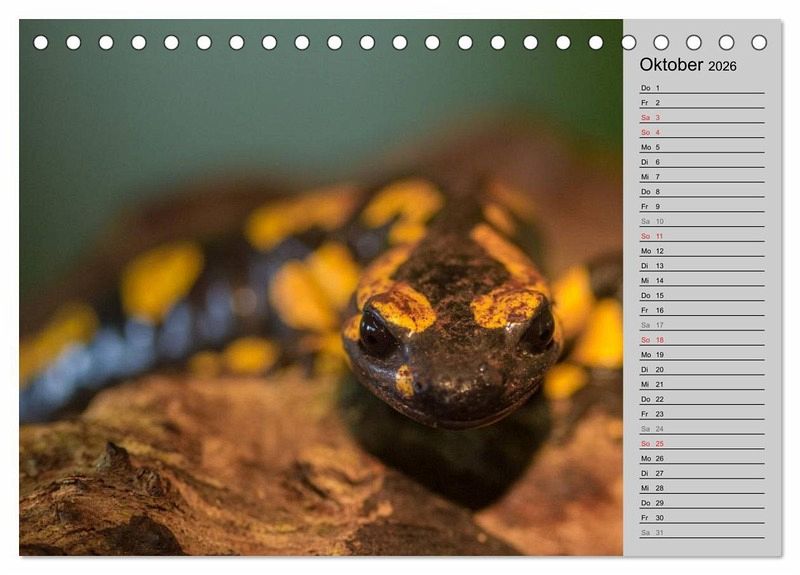Screen dimensions: 800x575
Task: Click the Mi 21 date line
Action: (x=701, y=384)
